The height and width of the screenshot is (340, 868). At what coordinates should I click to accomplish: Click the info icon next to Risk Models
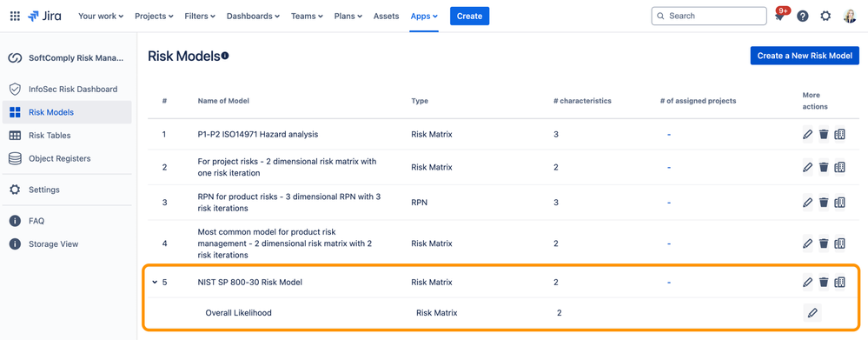click(x=225, y=56)
